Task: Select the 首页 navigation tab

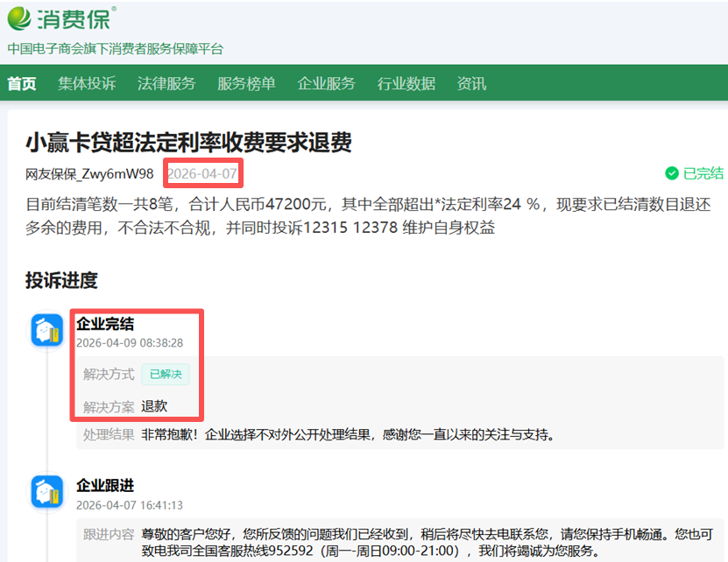Action: [x=21, y=84]
